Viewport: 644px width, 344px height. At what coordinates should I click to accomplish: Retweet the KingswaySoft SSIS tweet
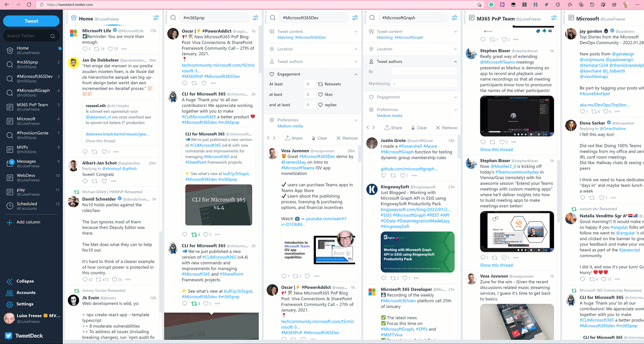pyautogui.click(x=393, y=278)
